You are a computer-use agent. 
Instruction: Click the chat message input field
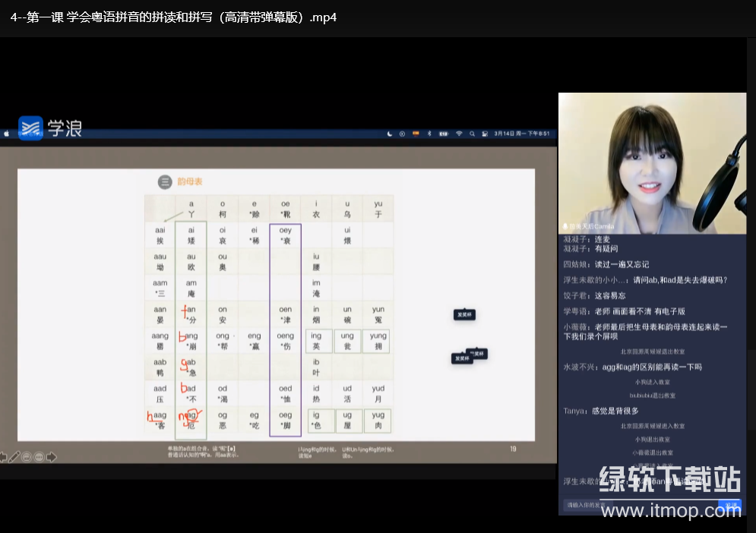point(638,505)
